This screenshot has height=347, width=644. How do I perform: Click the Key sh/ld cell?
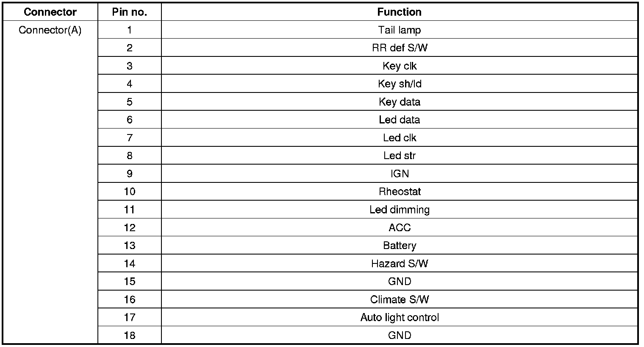coord(399,84)
